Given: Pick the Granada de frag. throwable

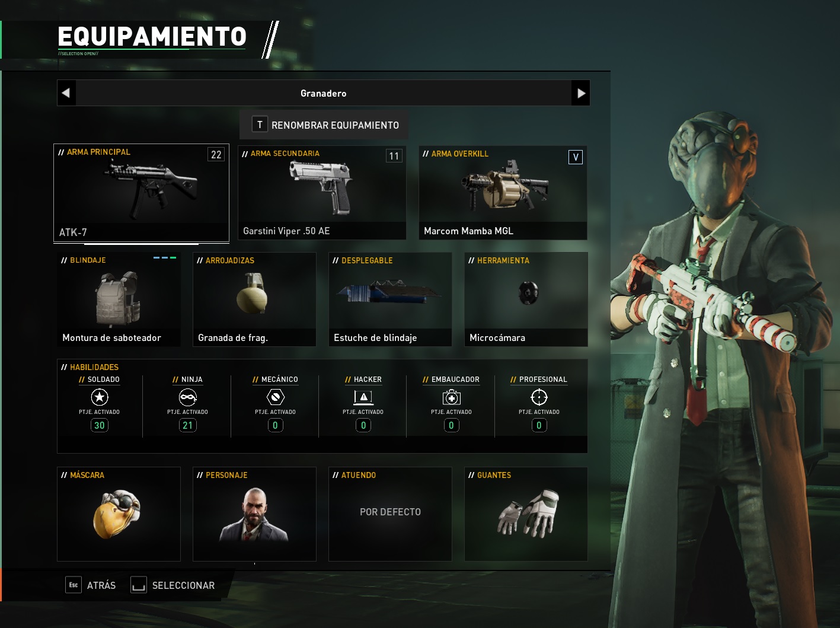Looking at the screenshot, I should coord(254,299).
